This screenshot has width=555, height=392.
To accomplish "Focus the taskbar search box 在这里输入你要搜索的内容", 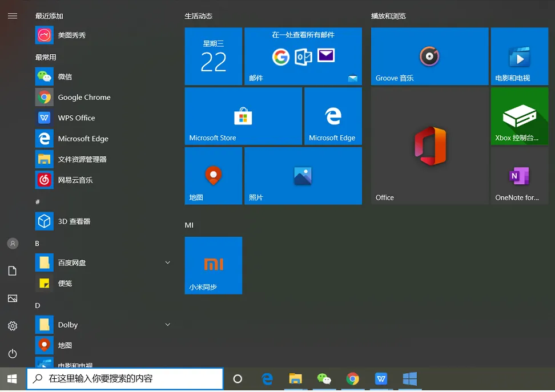I will click(x=125, y=379).
